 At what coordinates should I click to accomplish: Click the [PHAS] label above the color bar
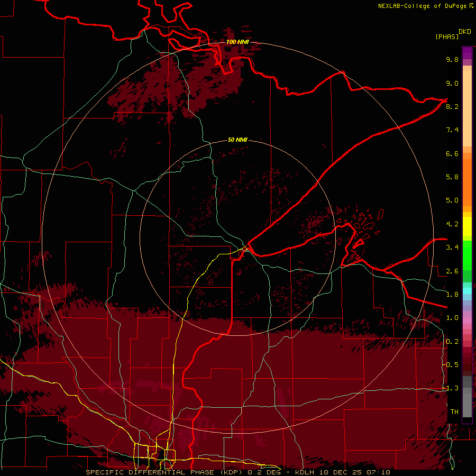click(x=447, y=36)
